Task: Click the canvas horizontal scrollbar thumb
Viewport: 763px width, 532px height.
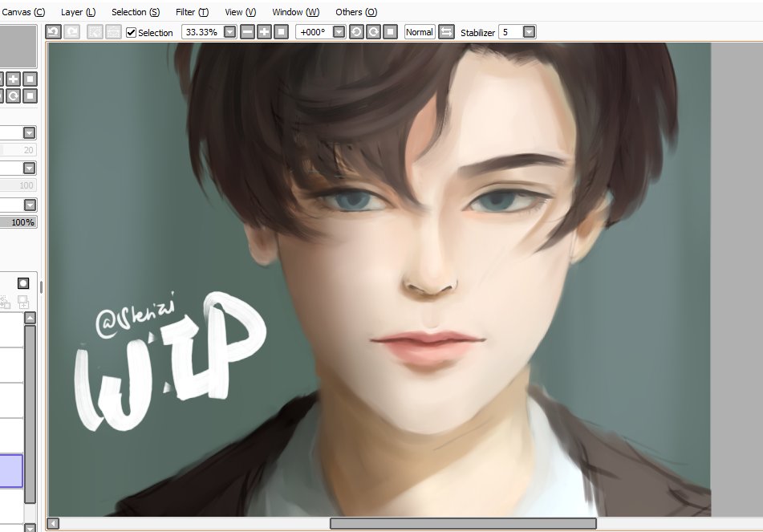Action: click(463, 524)
